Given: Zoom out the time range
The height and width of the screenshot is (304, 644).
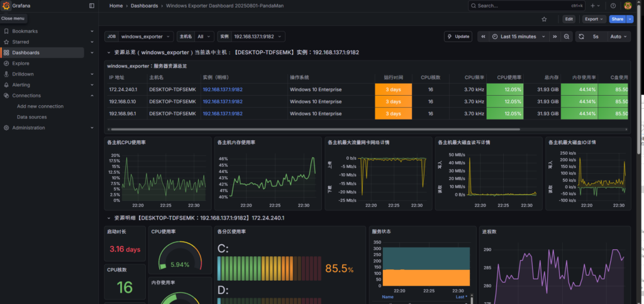Looking at the screenshot, I should [x=567, y=37].
